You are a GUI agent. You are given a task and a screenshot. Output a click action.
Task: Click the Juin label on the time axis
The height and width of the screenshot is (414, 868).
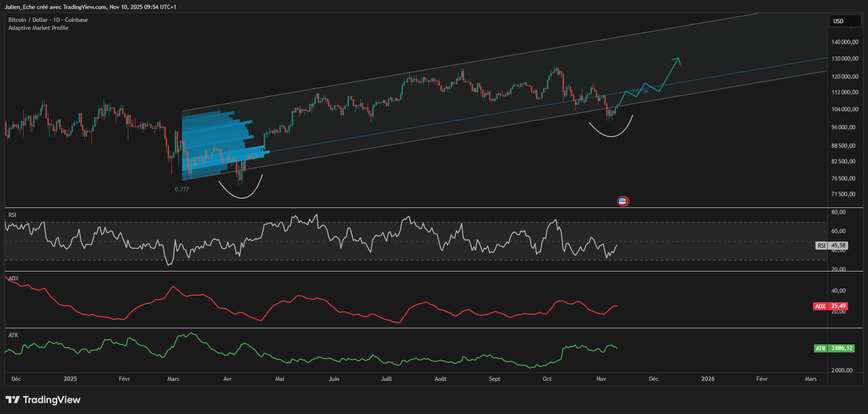(x=334, y=379)
